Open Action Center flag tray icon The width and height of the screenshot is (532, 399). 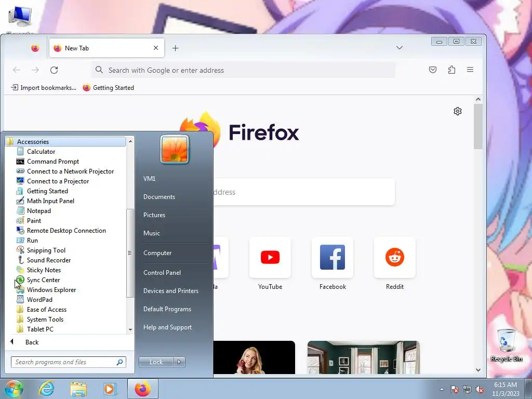455,390
